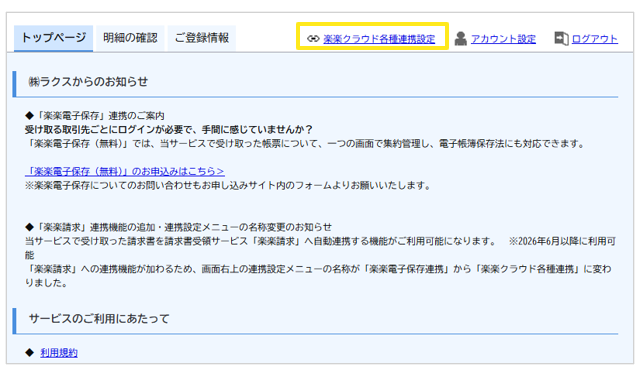Click the chain link icon beside 楽楽クラウド各種連携設定
This screenshot has height=376, width=641.
click(x=313, y=38)
